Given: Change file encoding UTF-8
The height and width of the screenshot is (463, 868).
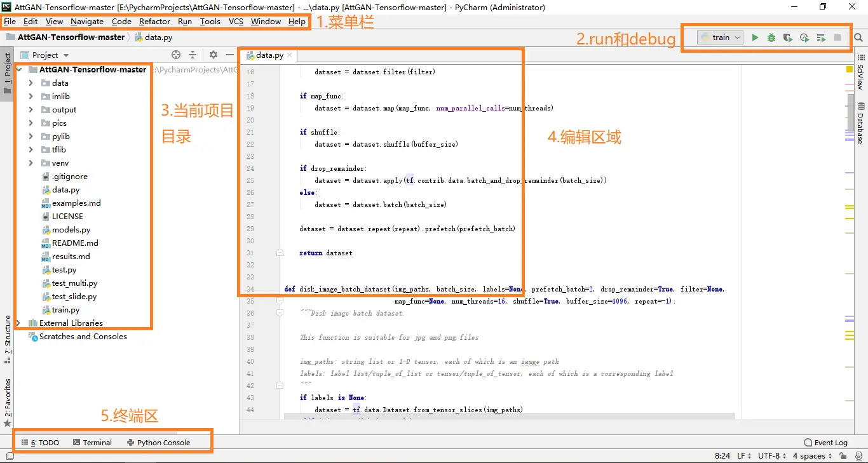Looking at the screenshot, I should click(x=771, y=456).
